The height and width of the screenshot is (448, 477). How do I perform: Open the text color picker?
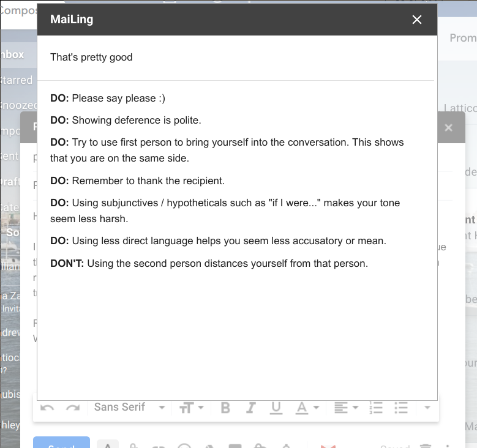[x=307, y=408]
